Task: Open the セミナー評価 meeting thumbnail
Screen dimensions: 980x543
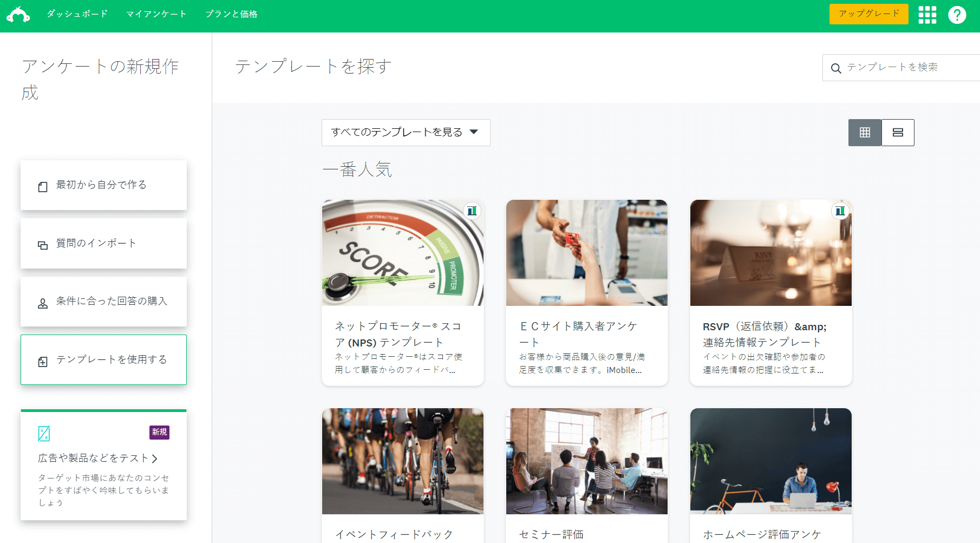Action: click(x=587, y=461)
